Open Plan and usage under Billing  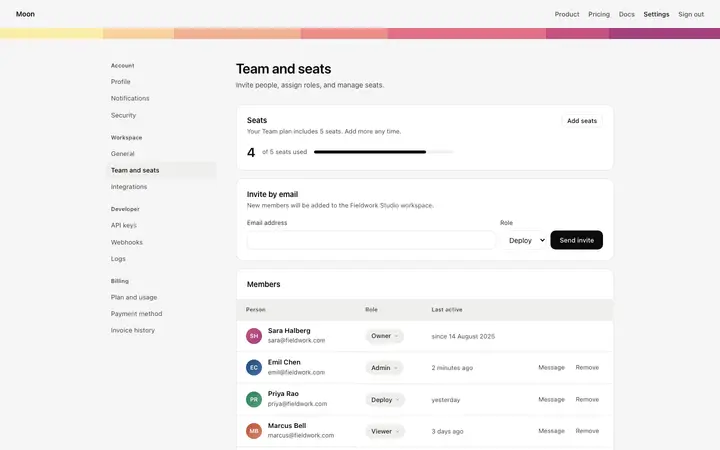[134, 297]
